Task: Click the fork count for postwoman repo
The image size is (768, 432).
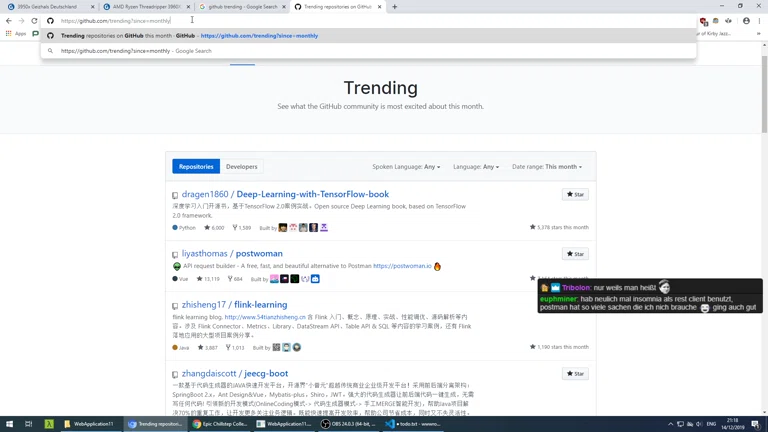Action: point(237,279)
